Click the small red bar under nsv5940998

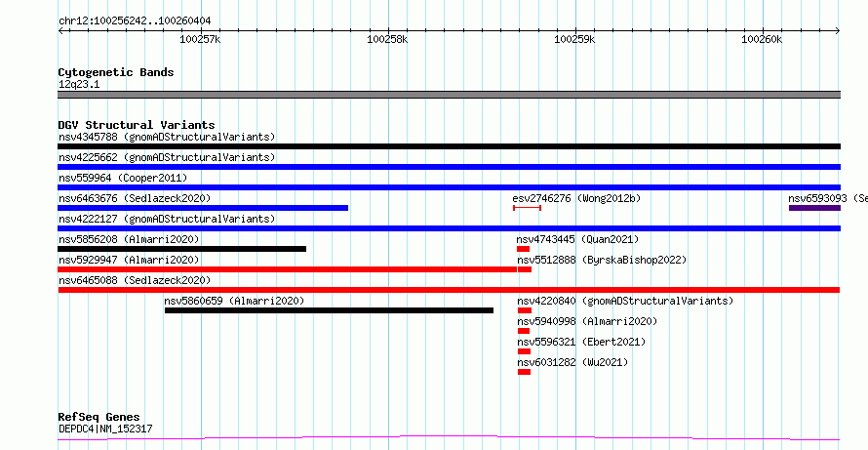click(x=524, y=331)
